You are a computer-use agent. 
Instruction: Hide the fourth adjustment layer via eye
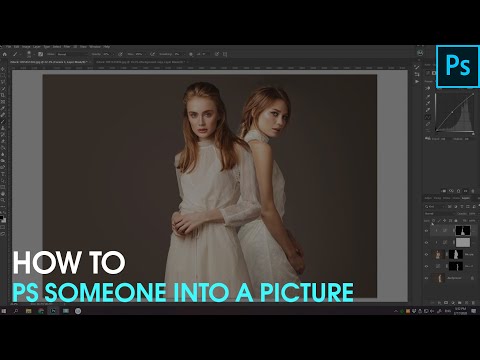pyautogui.click(x=426, y=266)
